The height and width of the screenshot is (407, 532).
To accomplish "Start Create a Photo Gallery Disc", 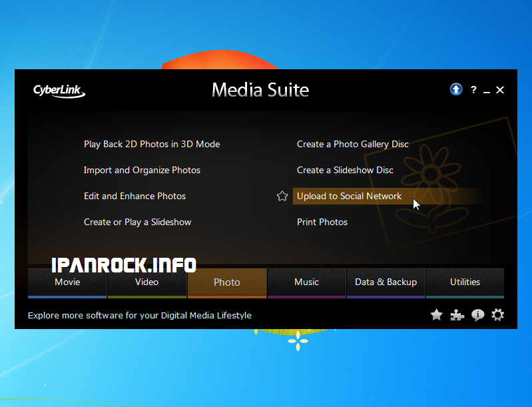I will (x=352, y=145).
